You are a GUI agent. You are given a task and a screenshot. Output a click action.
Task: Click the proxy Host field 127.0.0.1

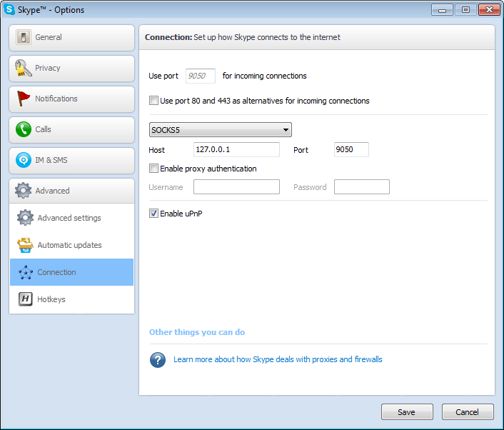coord(236,149)
